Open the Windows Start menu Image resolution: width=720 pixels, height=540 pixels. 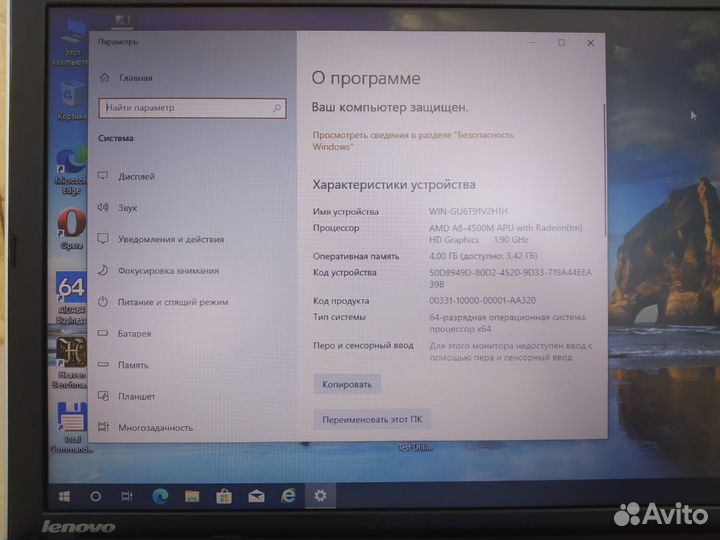point(65,496)
